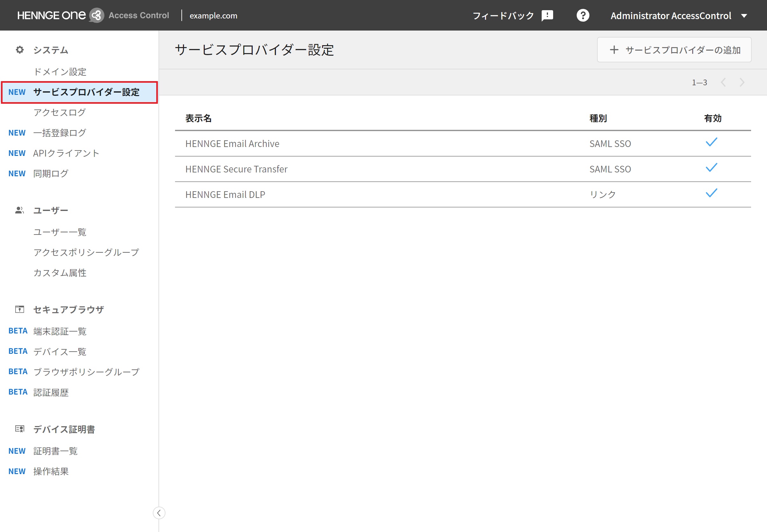Open help via the question mark icon
Image resolution: width=767 pixels, height=532 pixels.
click(583, 15)
